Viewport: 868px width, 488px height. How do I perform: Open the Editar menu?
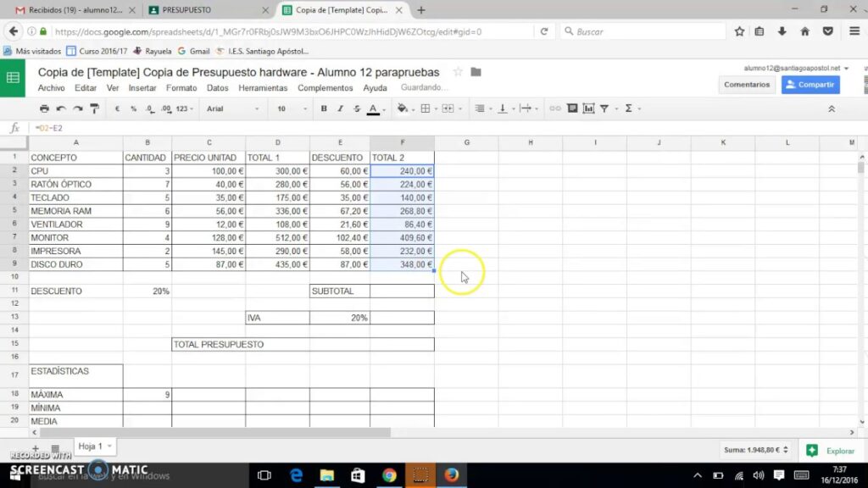[86, 88]
